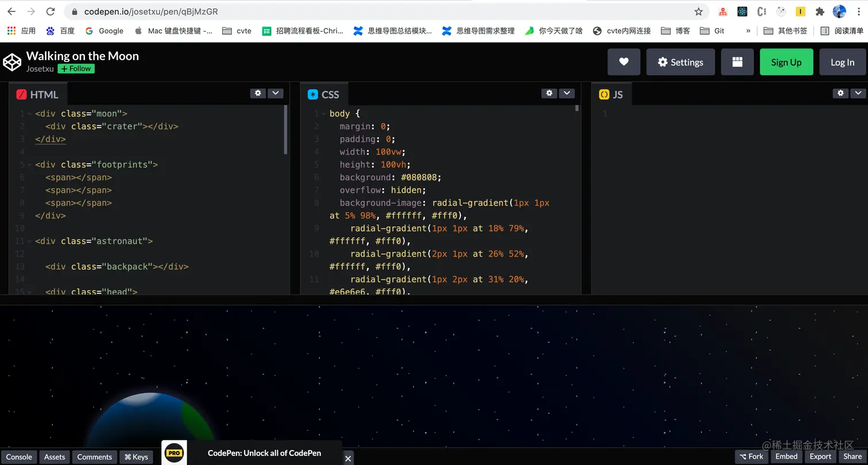Open pen Settings
The width and height of the screenshot is (868, 465).
tap(680, 62)
